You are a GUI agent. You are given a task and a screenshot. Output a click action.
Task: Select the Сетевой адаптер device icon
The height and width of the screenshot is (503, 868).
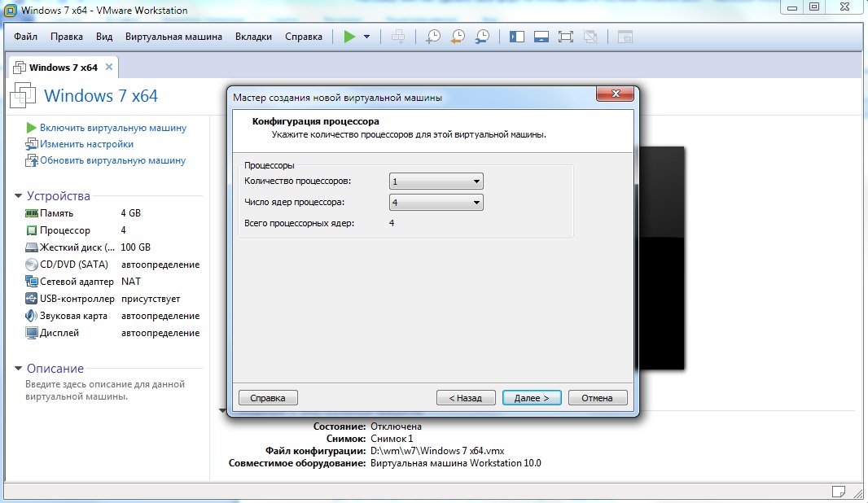(x=32, y=281)
